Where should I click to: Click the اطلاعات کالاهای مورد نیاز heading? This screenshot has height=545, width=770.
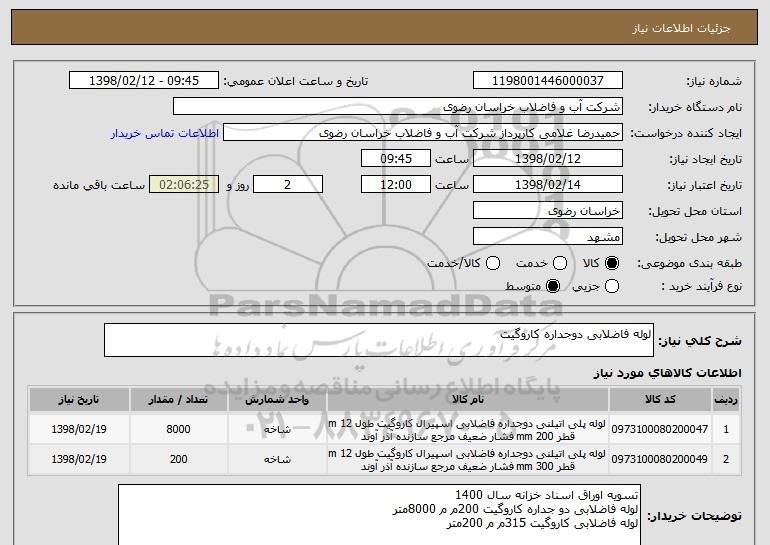(x=667, y=373)
